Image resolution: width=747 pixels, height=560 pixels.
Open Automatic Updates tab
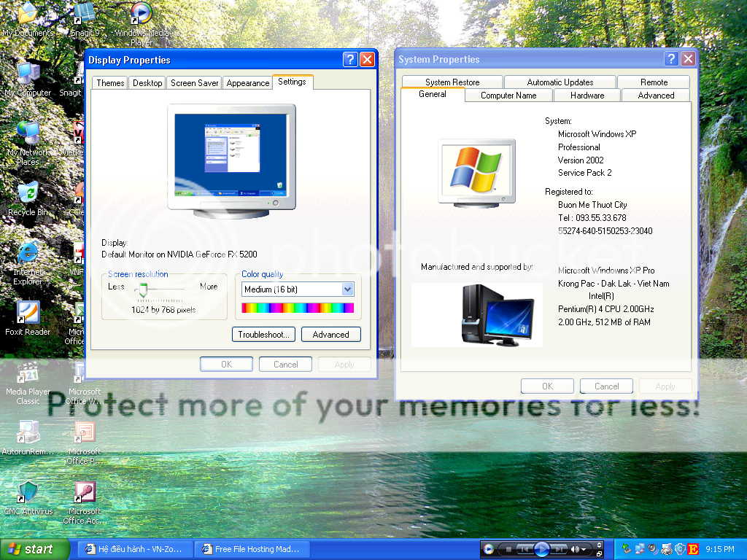pos(560,82)
